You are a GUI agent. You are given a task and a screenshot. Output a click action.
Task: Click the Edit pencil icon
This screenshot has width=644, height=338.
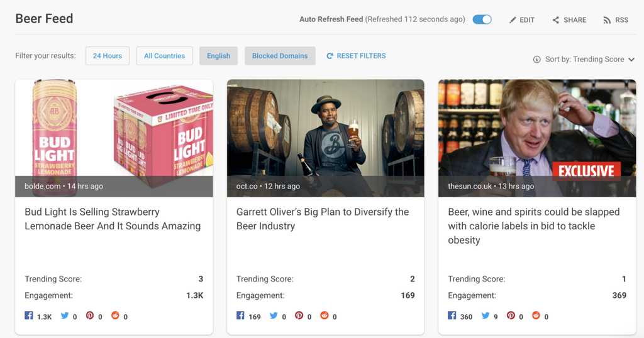click(513, 20)
